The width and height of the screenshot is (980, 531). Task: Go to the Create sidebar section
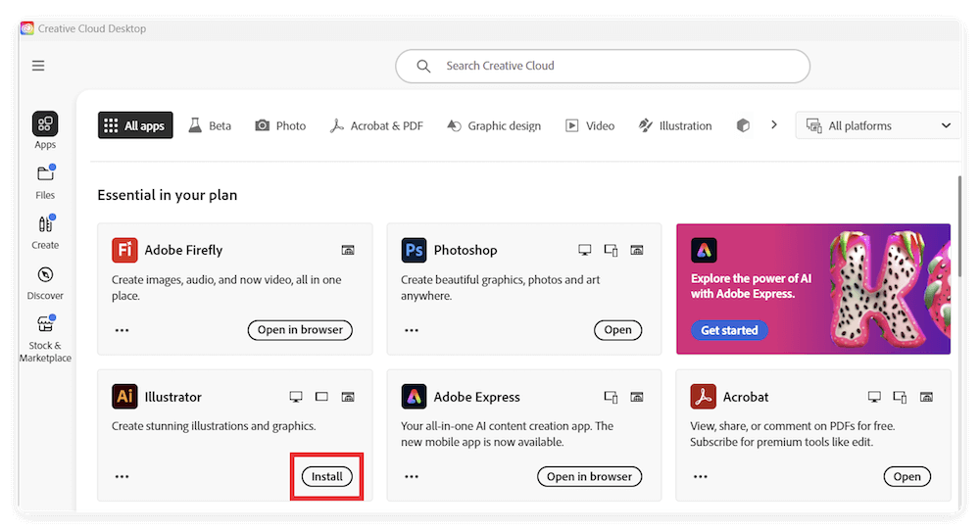pyautogui.click(x=45, y=225)
